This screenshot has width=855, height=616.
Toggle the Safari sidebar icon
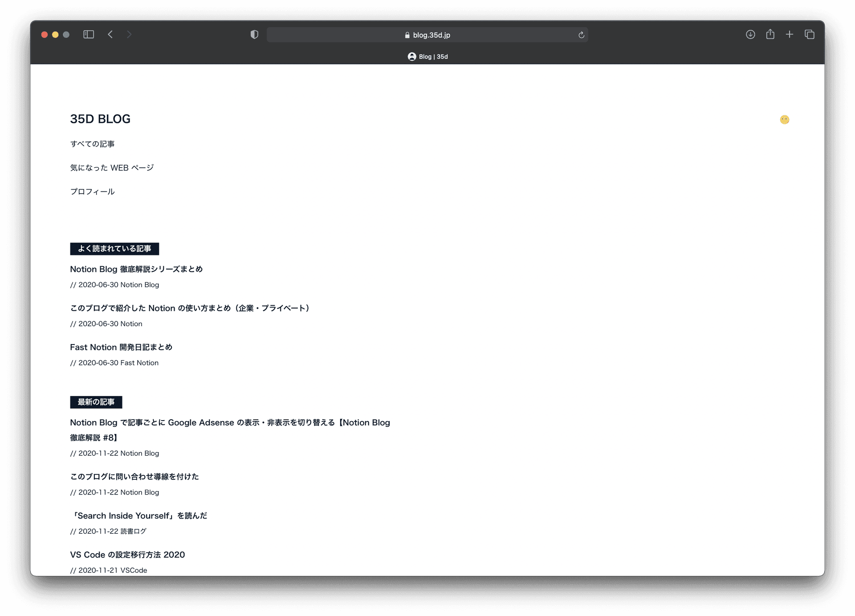click(x=89, y=34)
